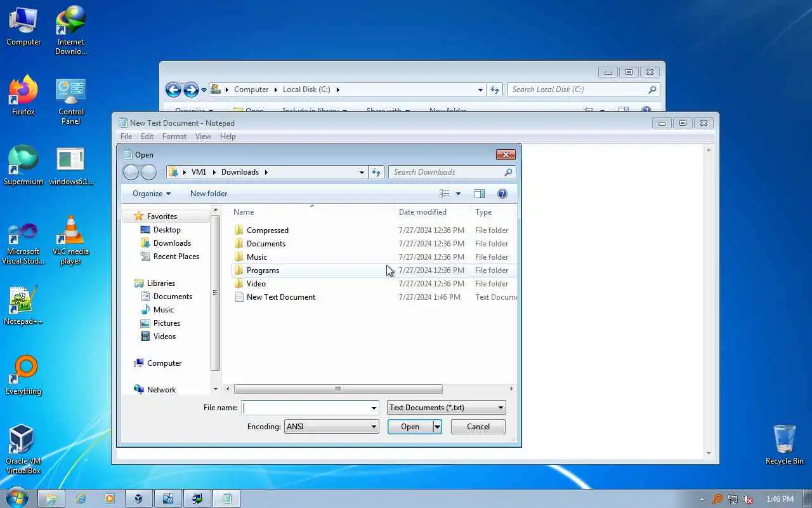Select the Notepad++ desktop shortcut
This screenshot has height=508, width=812.
coord(23,306)
